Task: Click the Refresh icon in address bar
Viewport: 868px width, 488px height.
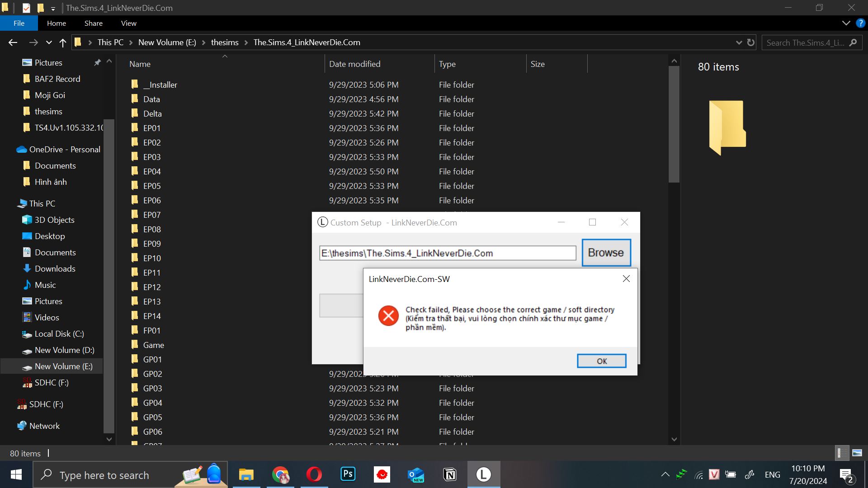Action: (x=751, y=42)
